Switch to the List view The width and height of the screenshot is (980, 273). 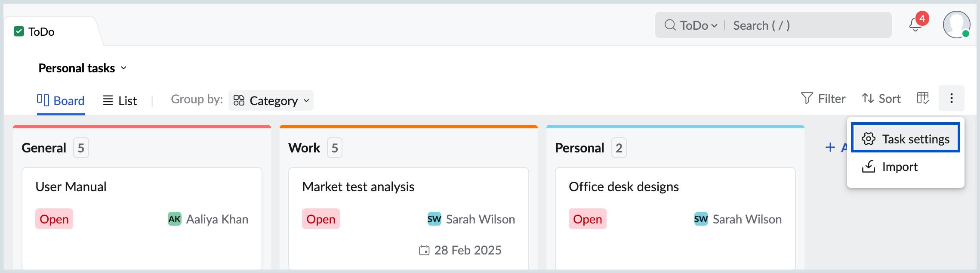point(120,101)
